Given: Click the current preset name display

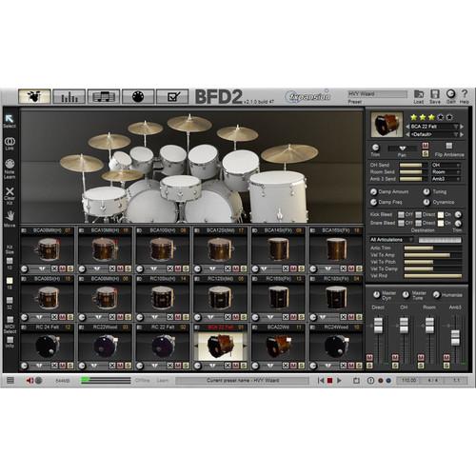Looking at the screenshot, I should pos(242,380).
